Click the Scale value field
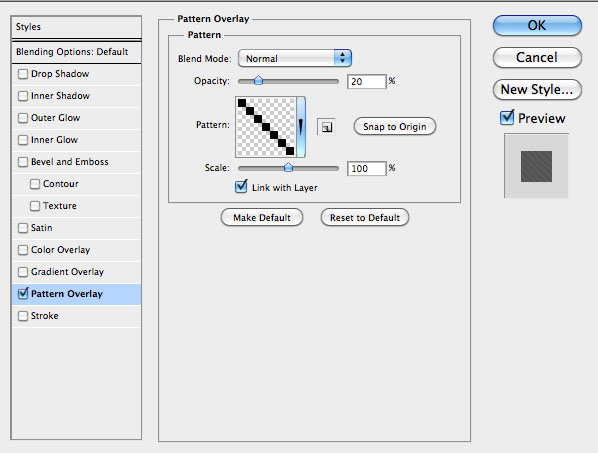598x453 pixels. click(367, 169)
